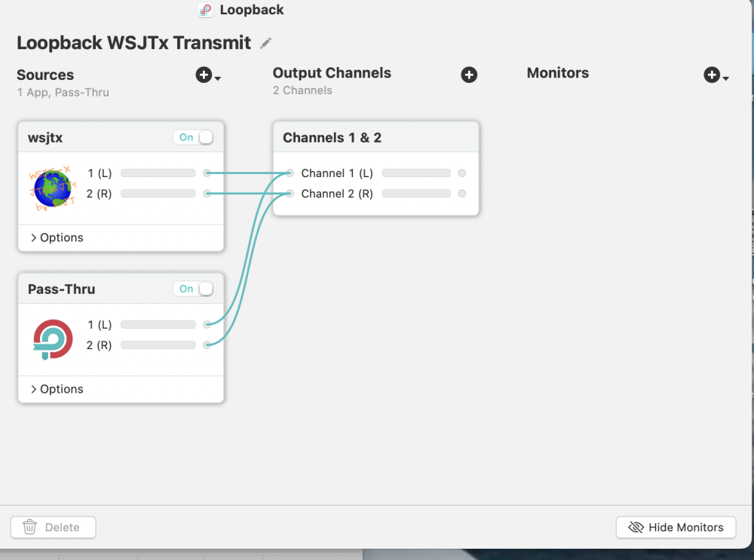The width and height of the screenshot is (754, 560).
Task: Toggle the Pass-Thru source On switch
Action: click(x=193, y=289)
